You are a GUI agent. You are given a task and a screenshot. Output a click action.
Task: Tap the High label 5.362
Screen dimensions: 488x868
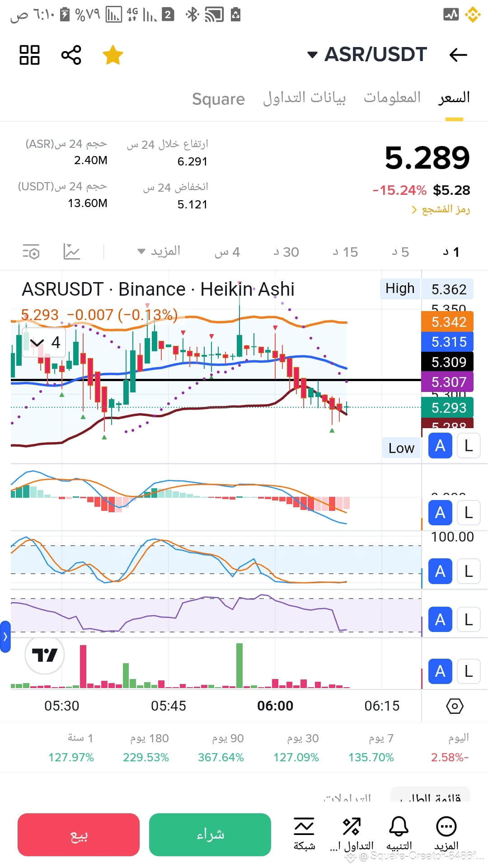click(427, 289)
